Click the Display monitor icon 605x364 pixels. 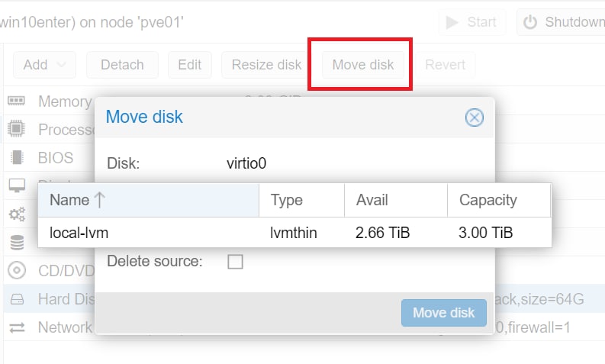[17, 185]
